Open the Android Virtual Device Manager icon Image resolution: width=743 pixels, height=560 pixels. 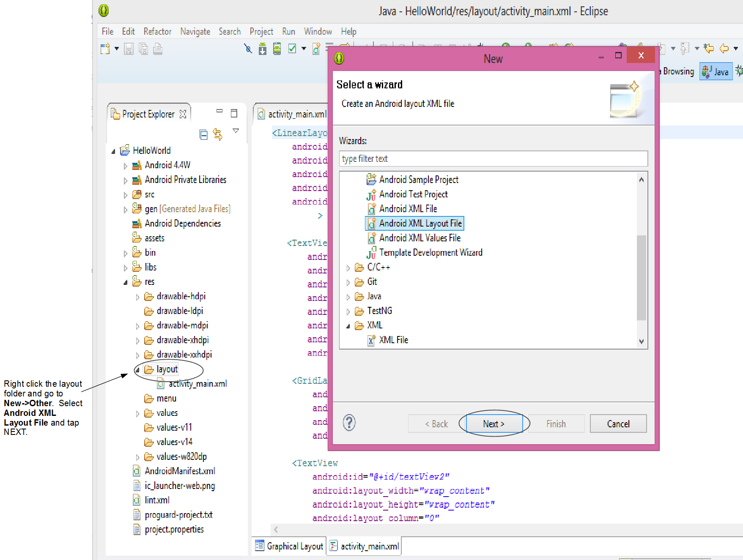(x=277, y=49)
